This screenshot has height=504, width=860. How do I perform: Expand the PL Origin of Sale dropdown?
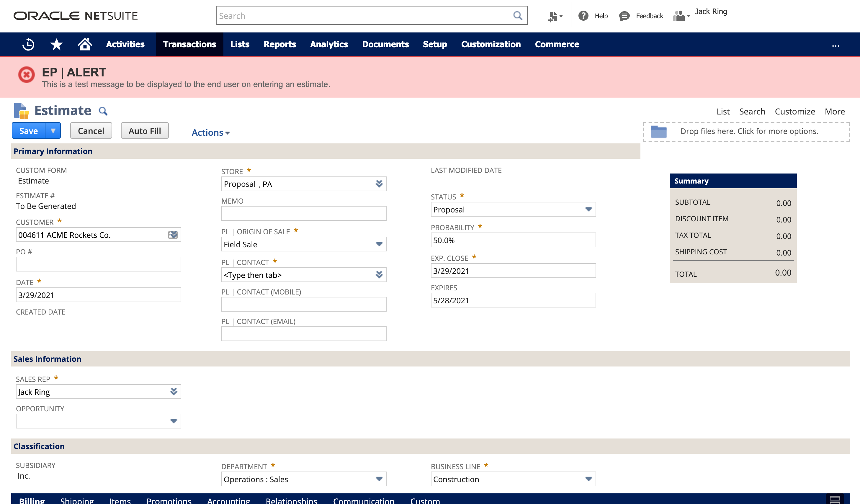(379, 244)
